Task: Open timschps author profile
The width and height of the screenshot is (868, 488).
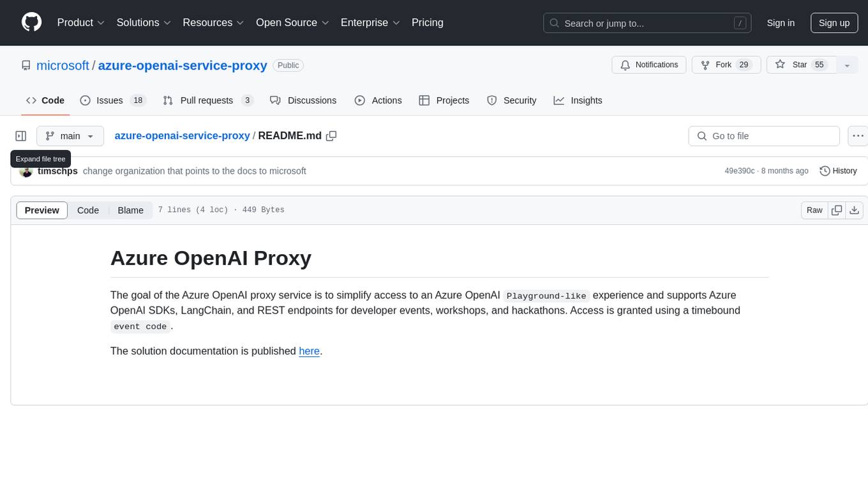Action: tap(57, 171)
